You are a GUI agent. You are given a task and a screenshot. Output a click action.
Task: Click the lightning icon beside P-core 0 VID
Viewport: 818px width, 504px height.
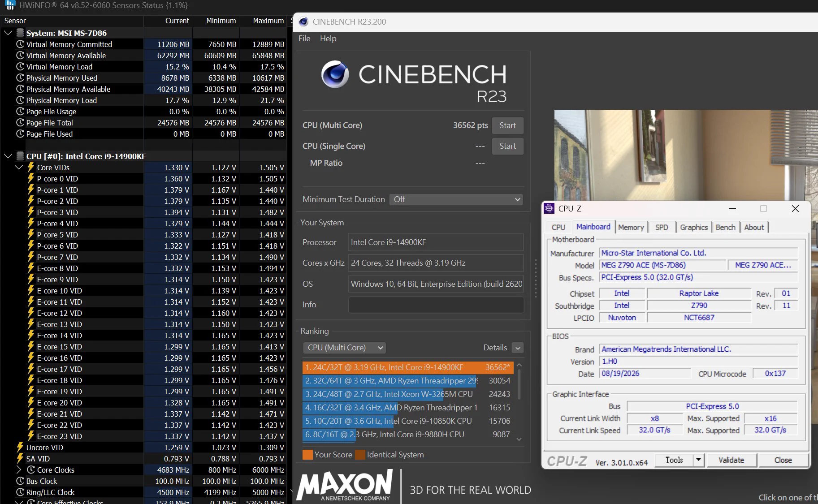[x=31, y=178]
